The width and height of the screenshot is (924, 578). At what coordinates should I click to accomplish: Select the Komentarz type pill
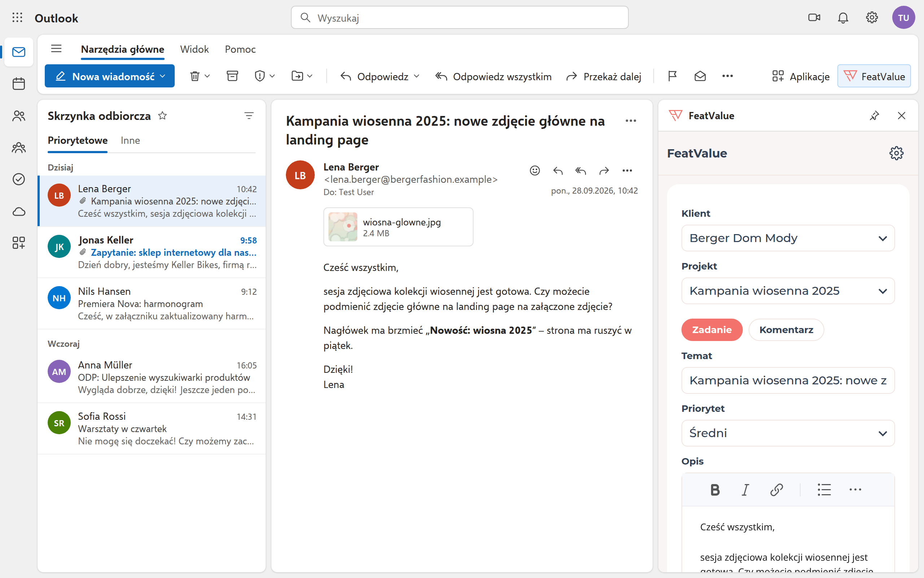click(786, 329)
